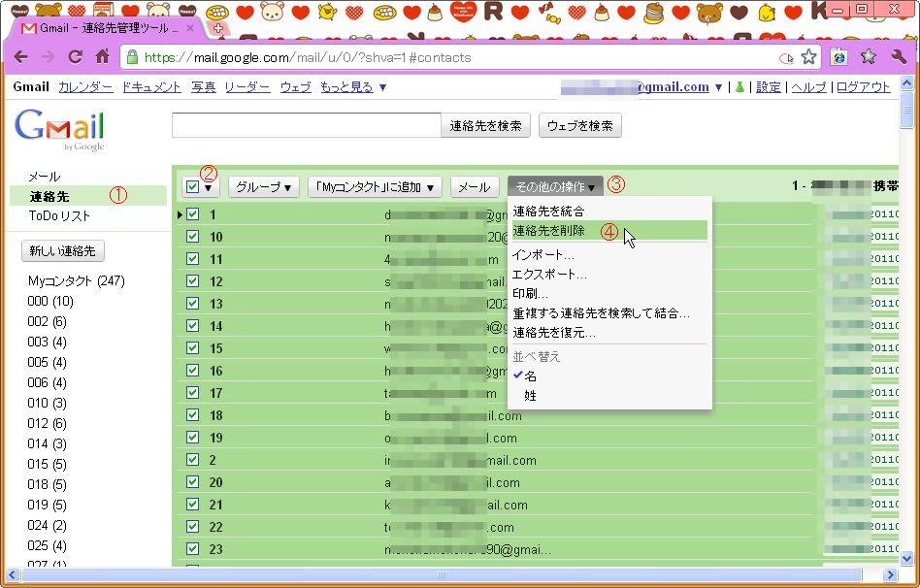Open the Chrome wrench settings menu
Screen dimensions: 920x588
[898, 57]
